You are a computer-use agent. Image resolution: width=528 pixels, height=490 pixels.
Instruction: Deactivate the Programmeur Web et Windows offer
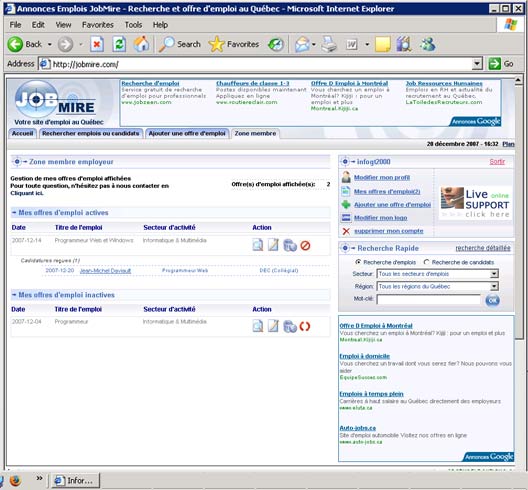(x=305, y=246)
